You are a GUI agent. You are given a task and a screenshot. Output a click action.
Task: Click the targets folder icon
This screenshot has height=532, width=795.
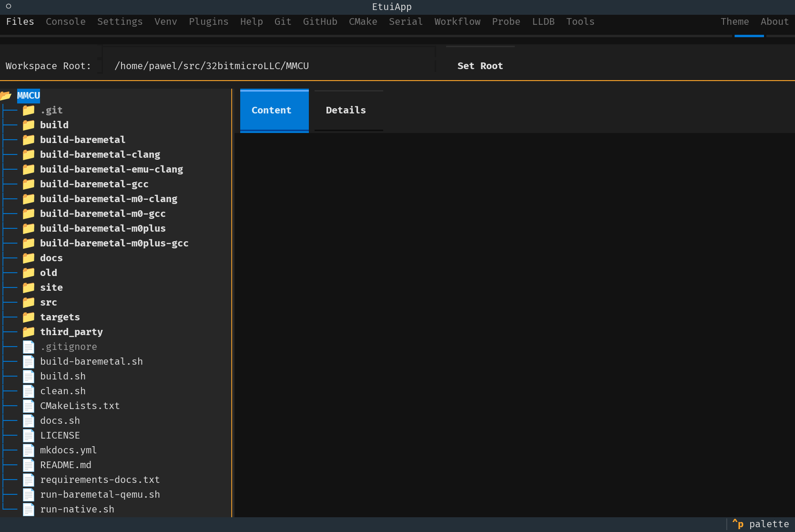[x=29, y=317]
